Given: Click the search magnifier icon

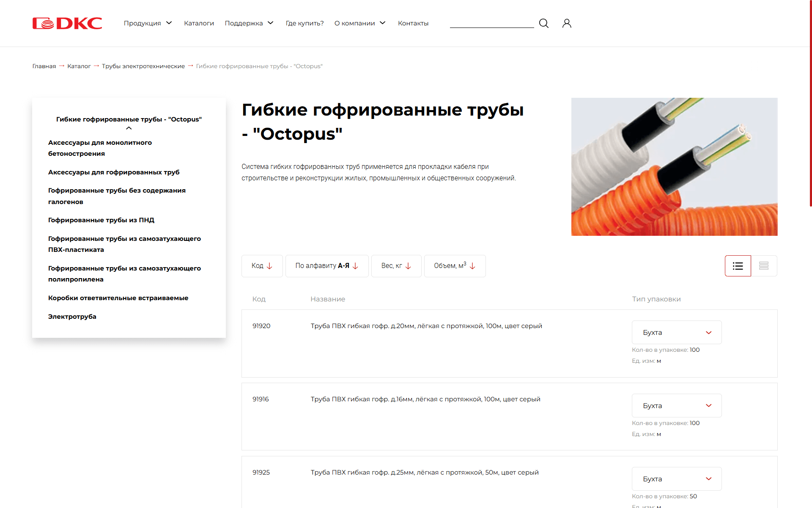Looking at the screenshot, I should pyautogui.click(x=544, y=23).
